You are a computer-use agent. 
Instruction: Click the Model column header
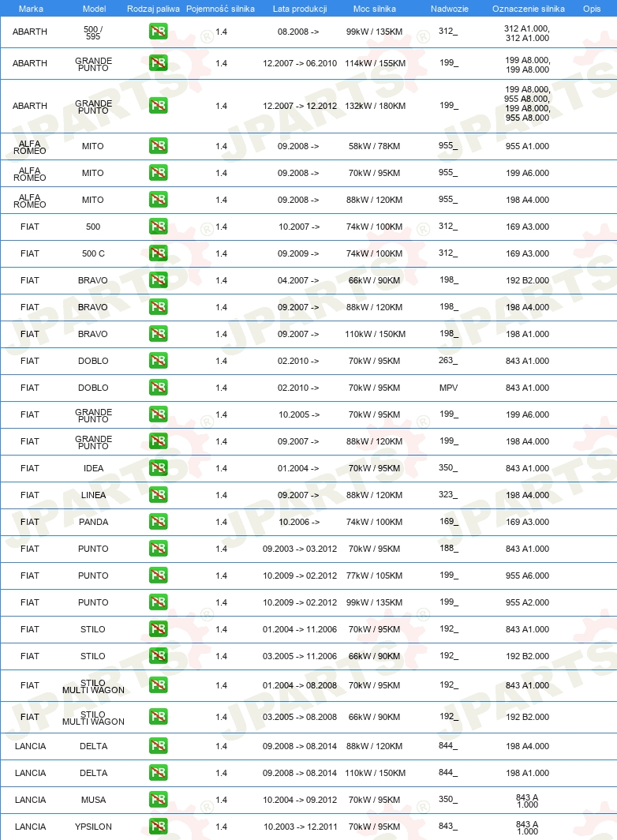pos(94,9)
